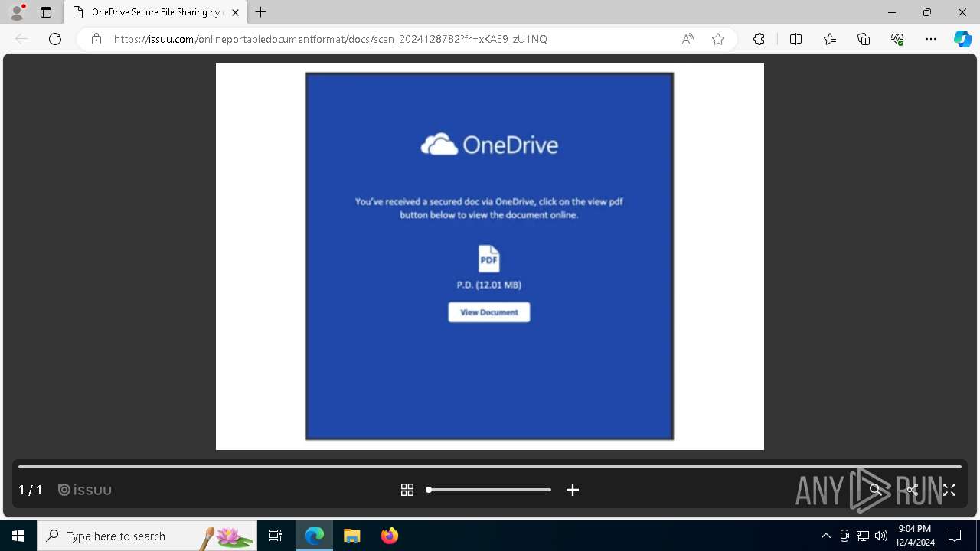980x551 pixels.
Task: Open Microsoft Edge from taskbar
Action: [315, 536]
